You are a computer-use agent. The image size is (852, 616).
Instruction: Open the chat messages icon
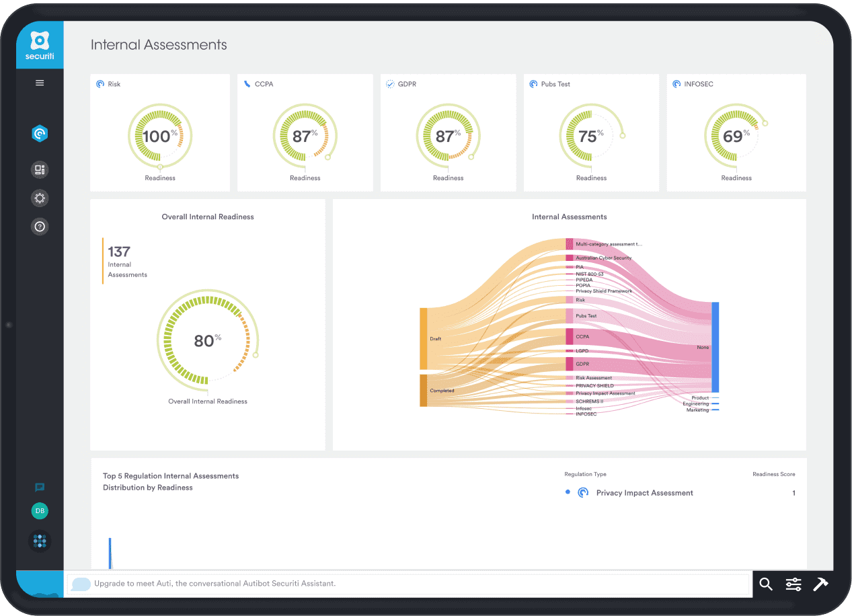click(x=40, y=488)
